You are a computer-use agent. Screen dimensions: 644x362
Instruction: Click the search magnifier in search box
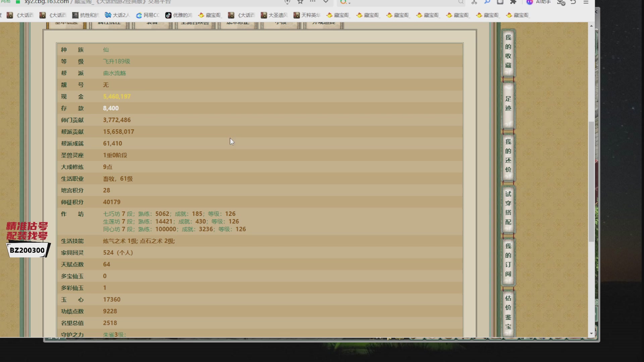click(461, 2)
